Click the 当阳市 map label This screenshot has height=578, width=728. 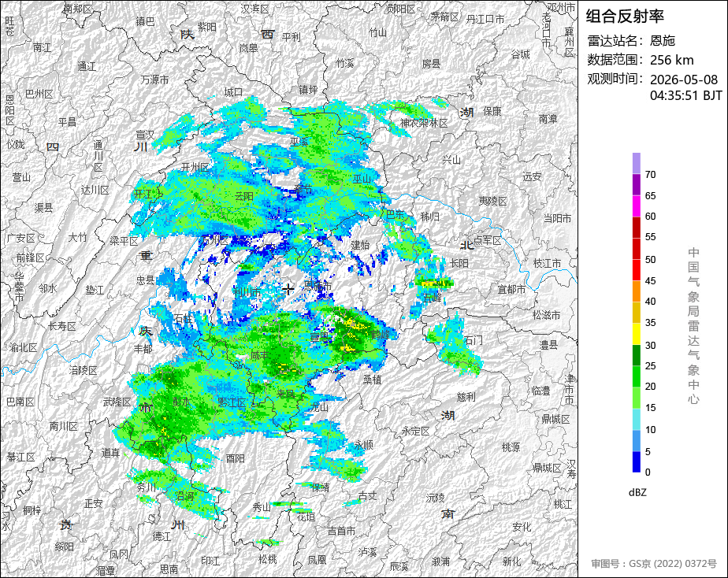[x=557, y=218]
